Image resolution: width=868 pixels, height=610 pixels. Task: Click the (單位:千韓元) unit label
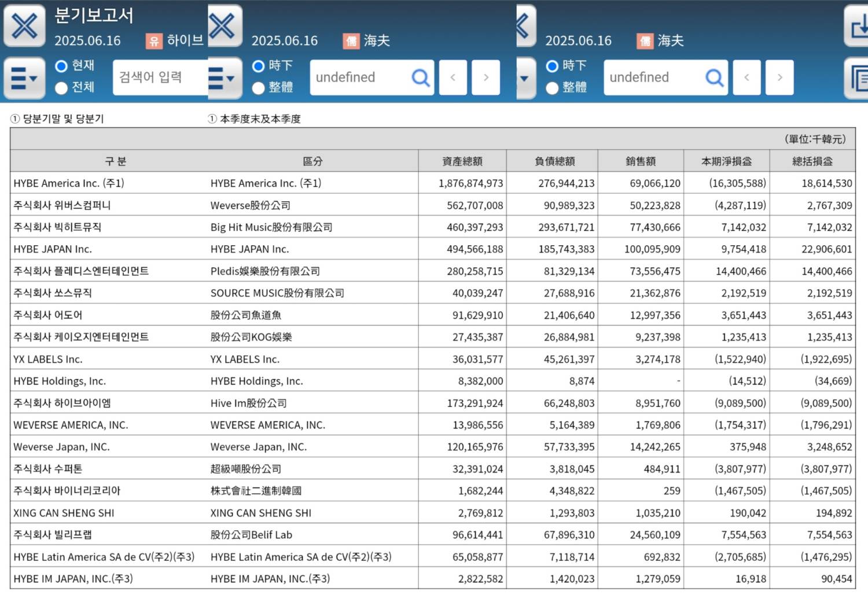(815, 139)
